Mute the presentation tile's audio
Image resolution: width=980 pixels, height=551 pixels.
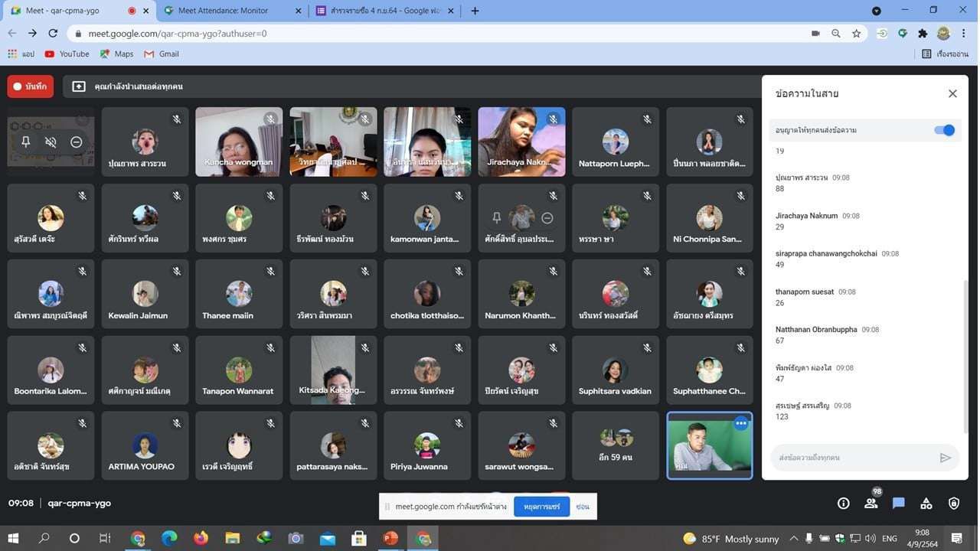click(51, 142)
